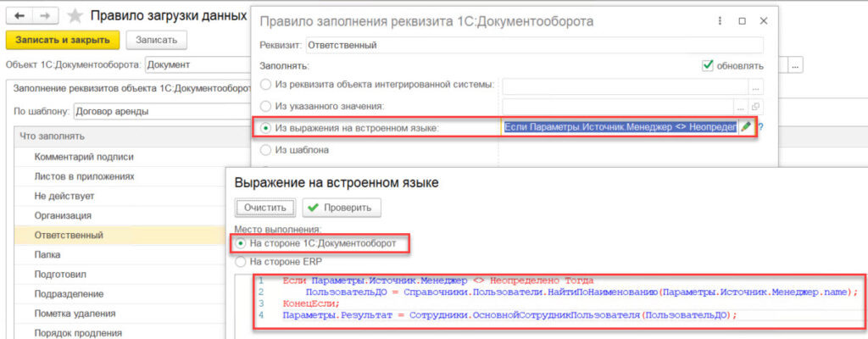
Task: Click the Реквизит field with Ответственный
Action: coord(534,46)
